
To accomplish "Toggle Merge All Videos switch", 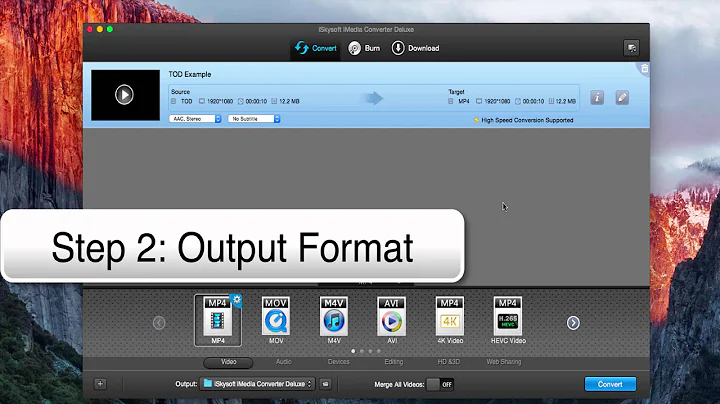I will tap(440, 384).
